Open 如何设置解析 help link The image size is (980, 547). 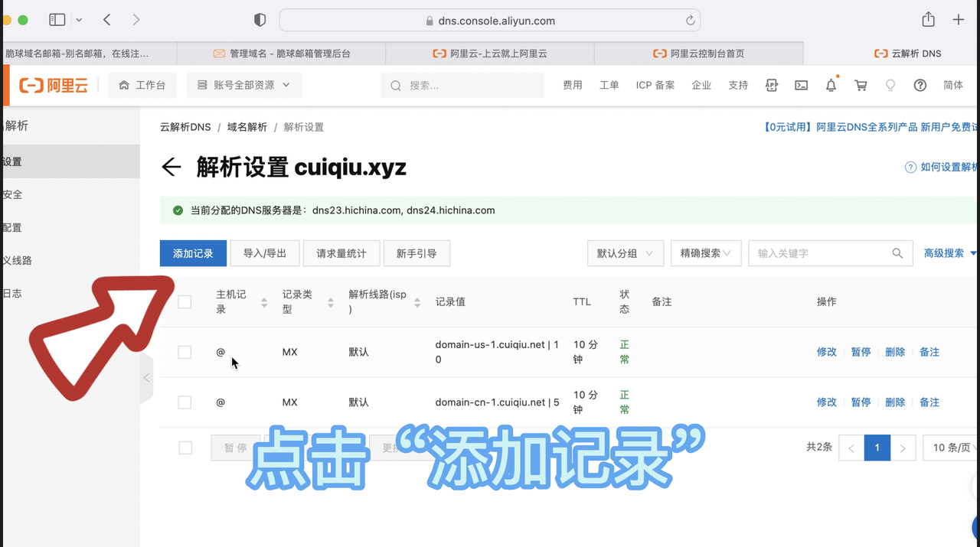[x=942, y=167]
